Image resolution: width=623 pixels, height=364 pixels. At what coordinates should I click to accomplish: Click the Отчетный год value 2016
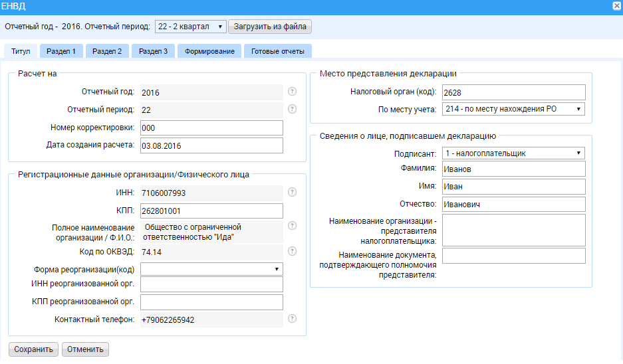150,92
